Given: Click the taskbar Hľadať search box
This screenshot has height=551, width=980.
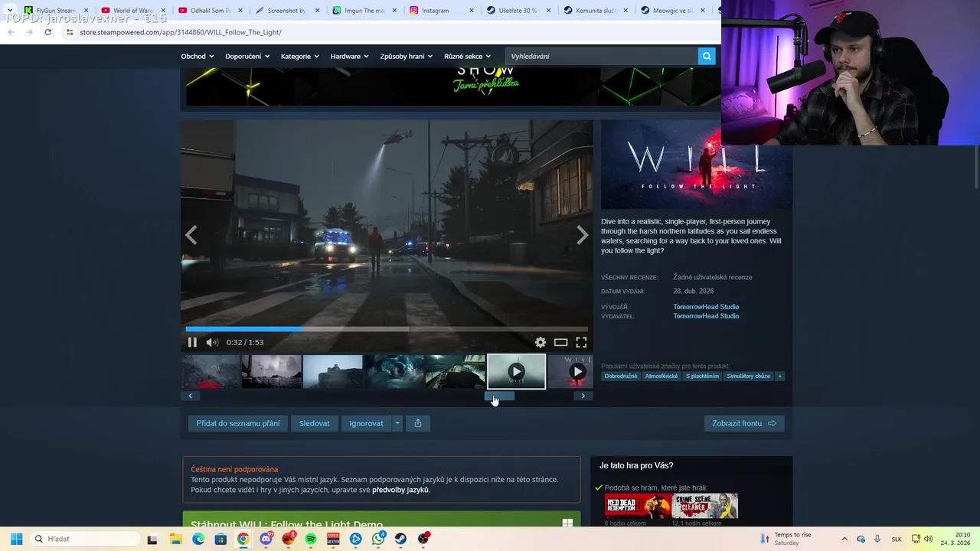Looking at the screenshot, I should pyautogui.click(x=85, y=539).
